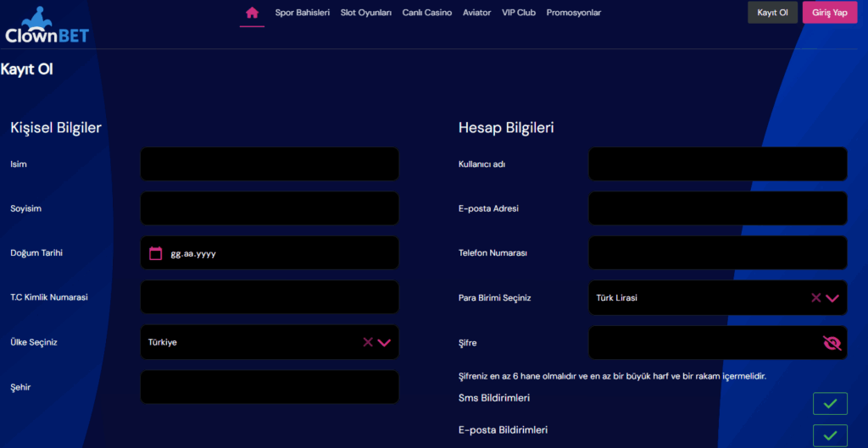Viewport: 868px width, 448px height.
Task: Click the password requirement hint text
Action: [x=612, y=376]
